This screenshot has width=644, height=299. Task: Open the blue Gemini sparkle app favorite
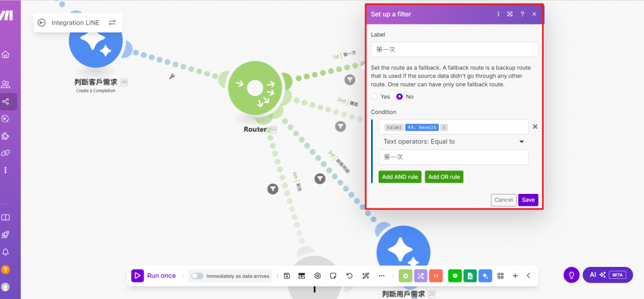tap(485, 276)
